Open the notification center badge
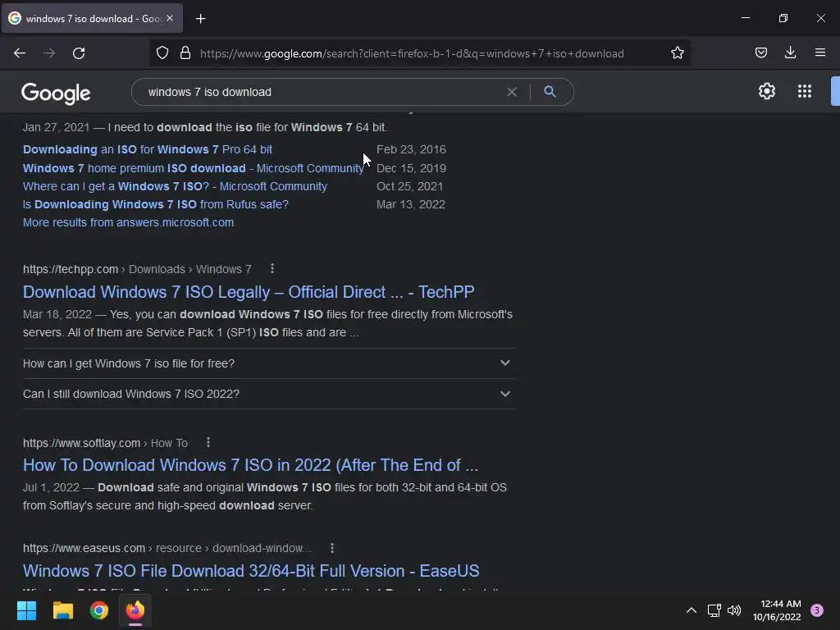 pos(817,609)
